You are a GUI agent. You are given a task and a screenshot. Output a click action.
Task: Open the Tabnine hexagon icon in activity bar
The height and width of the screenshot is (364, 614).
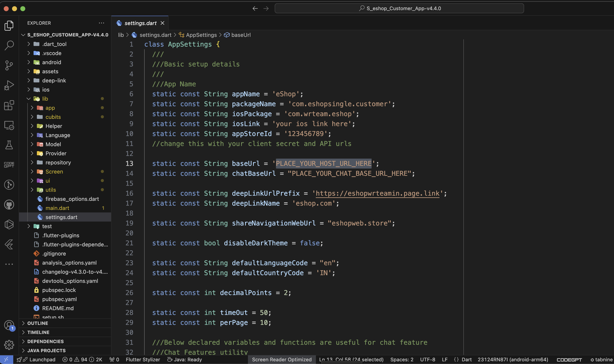[9, 224]
